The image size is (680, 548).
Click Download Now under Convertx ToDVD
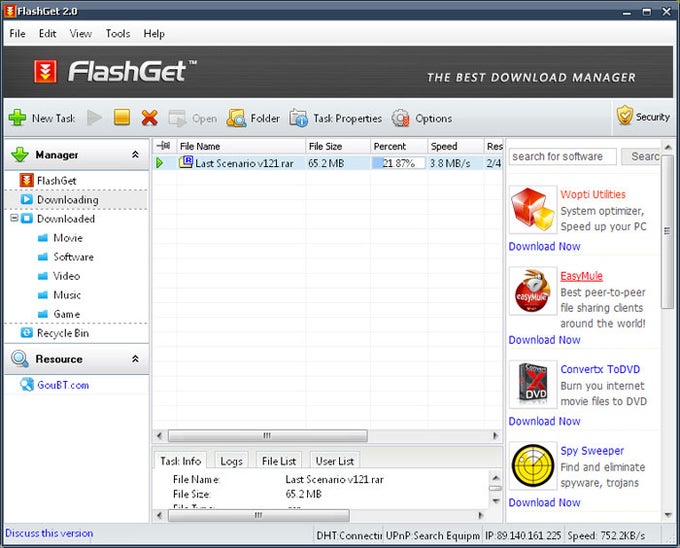(x=544, y=421)
